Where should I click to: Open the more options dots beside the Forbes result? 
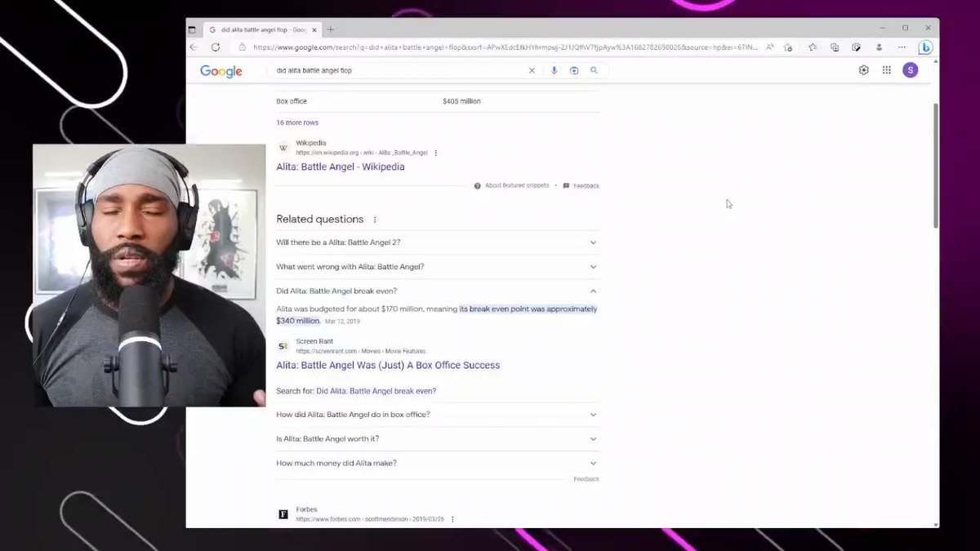452,519
